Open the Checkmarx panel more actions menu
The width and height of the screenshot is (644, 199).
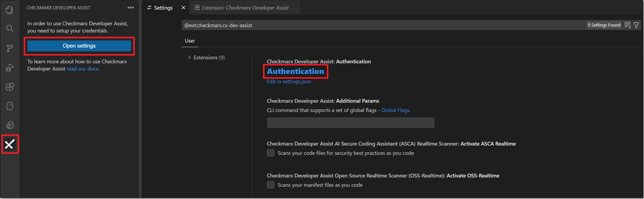[131, 8]
